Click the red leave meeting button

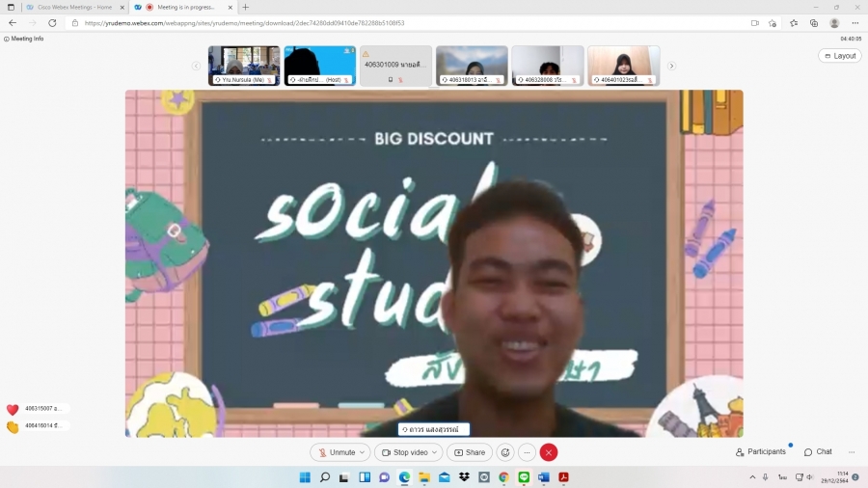point(549,452)
